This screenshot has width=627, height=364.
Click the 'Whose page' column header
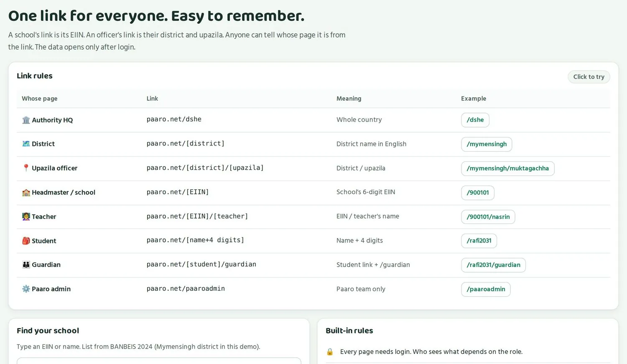[x=40, y=99]
